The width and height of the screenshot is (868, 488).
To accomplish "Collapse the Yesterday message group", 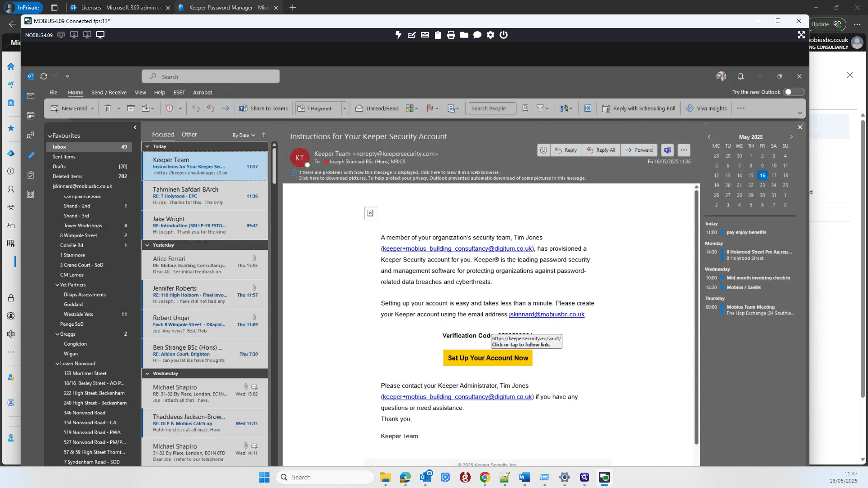I will point(147,245).
